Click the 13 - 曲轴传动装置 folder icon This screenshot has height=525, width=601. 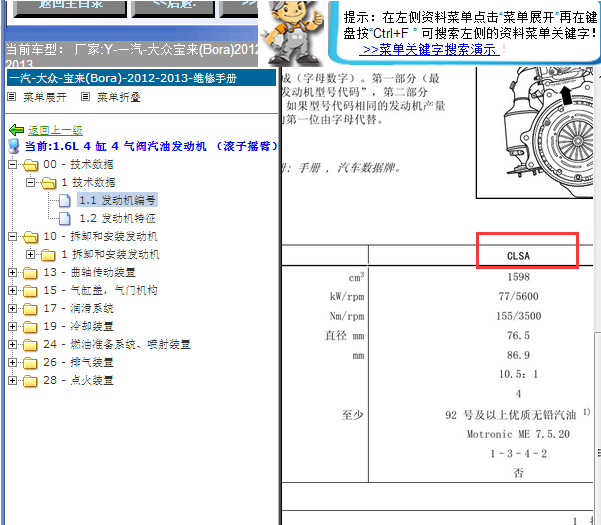(x=30, y=273)
